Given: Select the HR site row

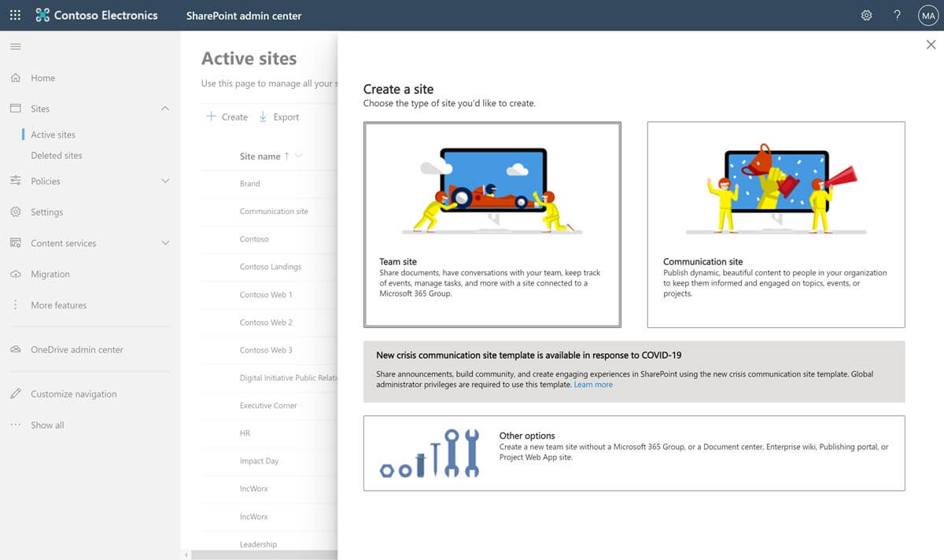Looking at the screenshot, I should pos(269,433).
